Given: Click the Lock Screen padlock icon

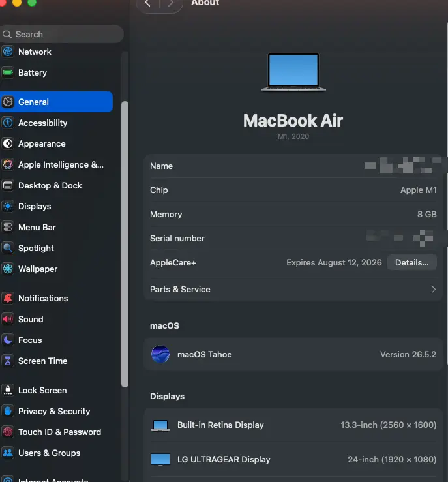Looking at the screenshot, I should 8,390.
